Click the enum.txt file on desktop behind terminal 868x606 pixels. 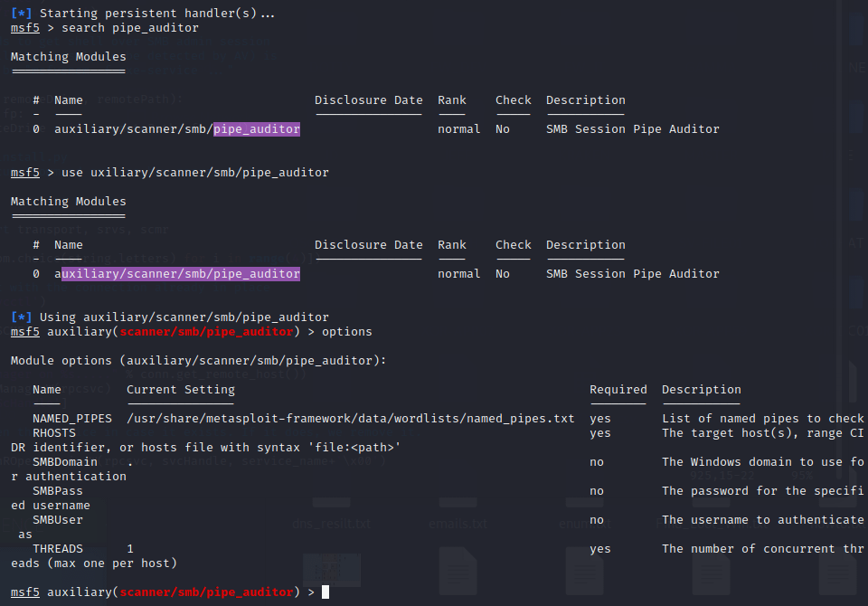point(585,524)
